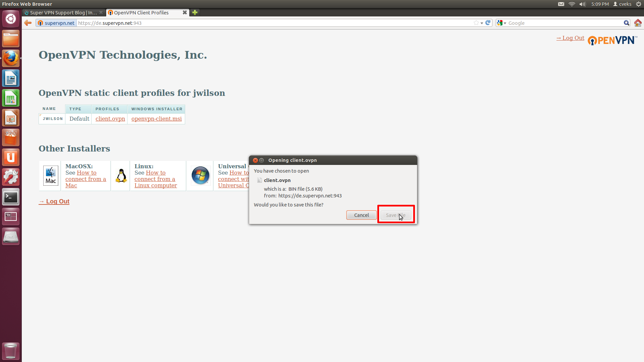Switch to Super VPN Support Blog tab
Viewport: 644px width, 362px height.
tap(63, 12)
